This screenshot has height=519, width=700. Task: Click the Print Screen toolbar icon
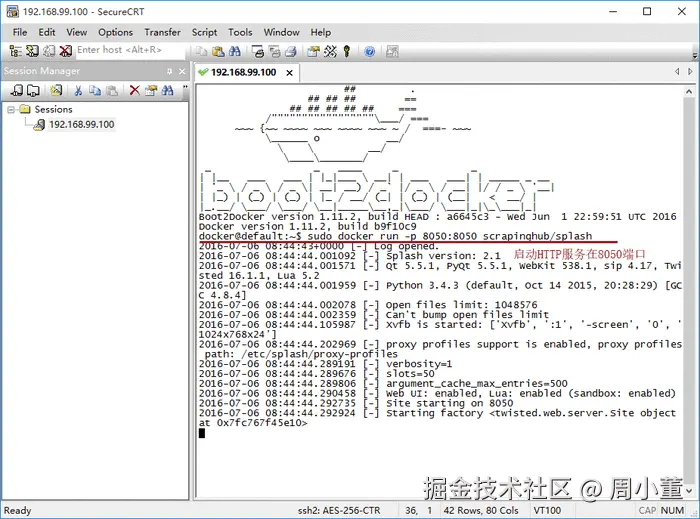click(258, 52)
